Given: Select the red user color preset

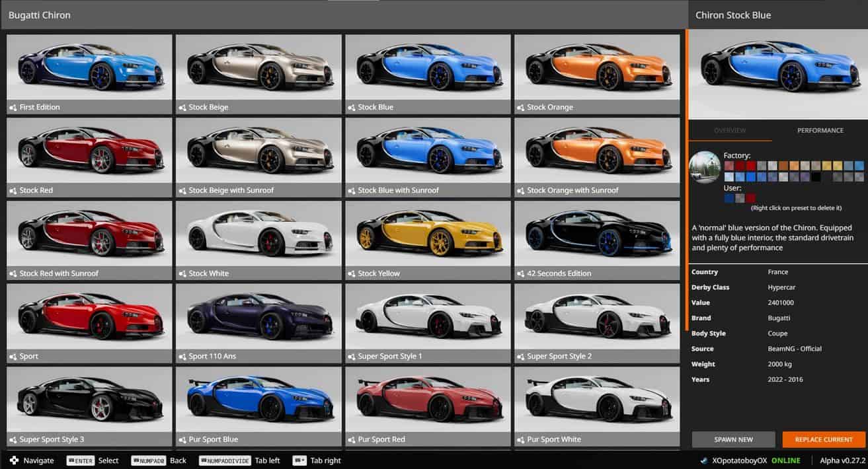Looking at the screenshot, I should tap(750, 198).
